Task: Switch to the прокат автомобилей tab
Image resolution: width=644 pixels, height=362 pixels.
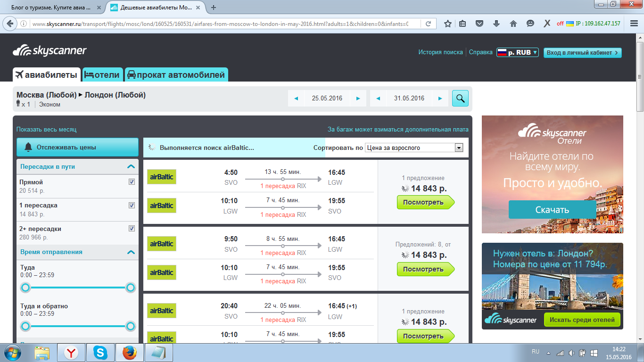Action: [176, 74]
